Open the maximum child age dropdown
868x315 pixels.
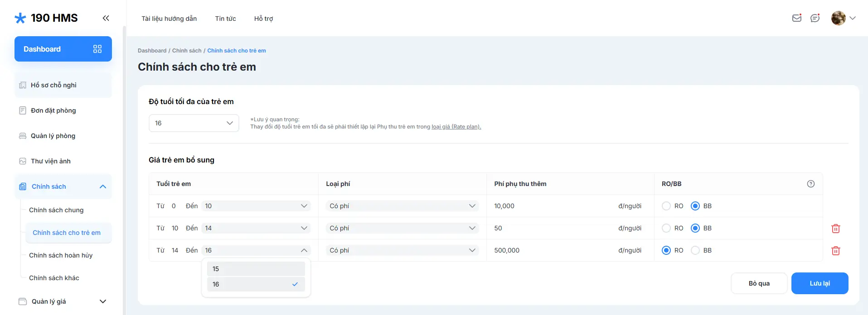(x=194, y=123)
